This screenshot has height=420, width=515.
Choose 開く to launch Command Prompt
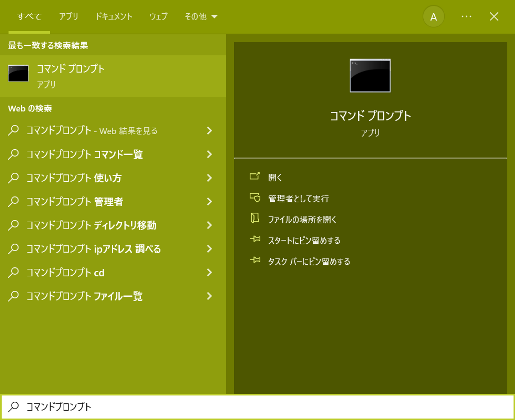click(275, 177)
